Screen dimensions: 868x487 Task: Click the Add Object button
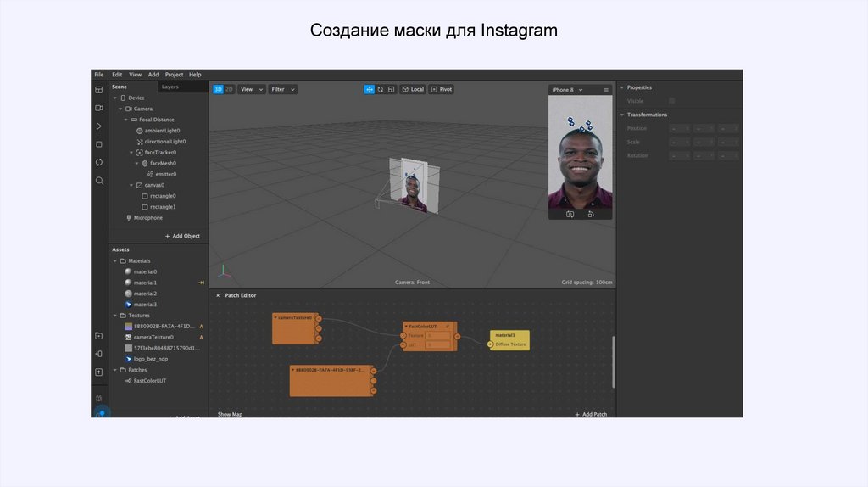tap(182, 236)
